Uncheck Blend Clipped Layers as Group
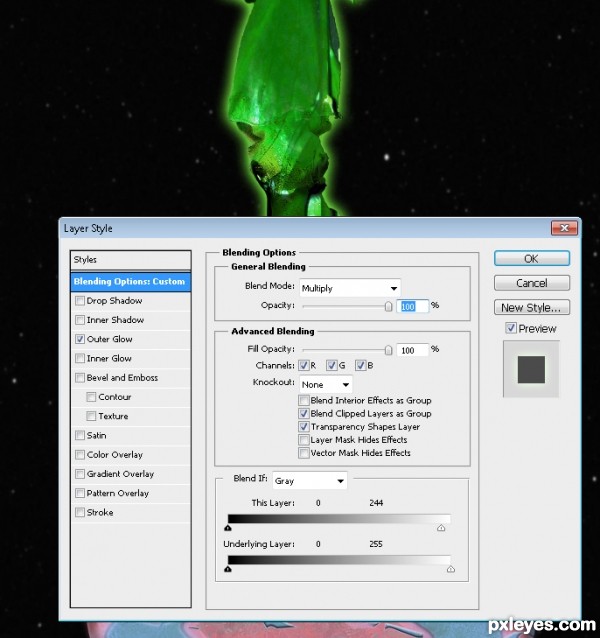The width and height of the screenshot is (600, 638). click(x=304, y=413)
